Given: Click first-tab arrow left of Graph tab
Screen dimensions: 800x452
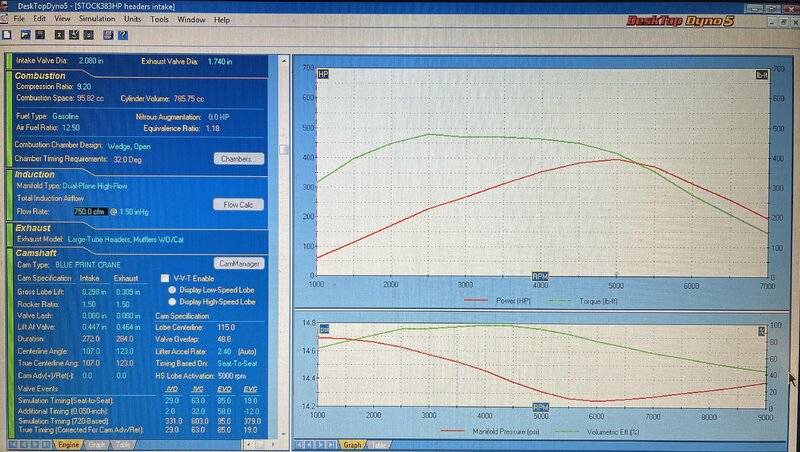Looking at the screenshot, I should point(299,445).
